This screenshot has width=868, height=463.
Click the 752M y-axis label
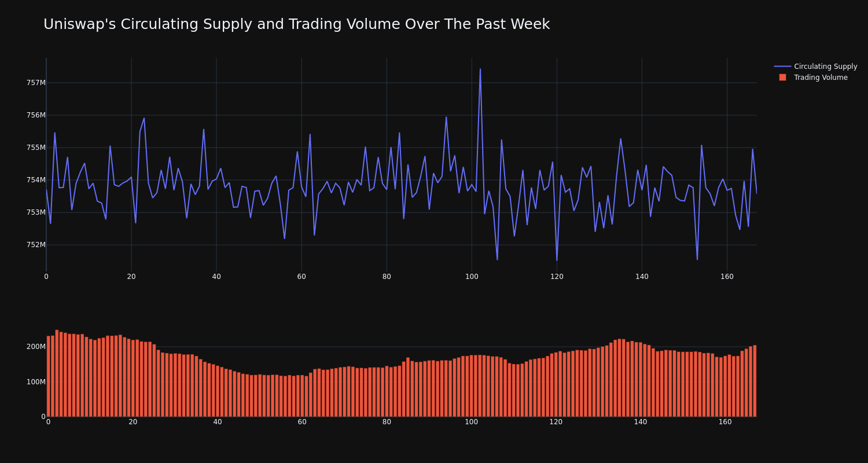[36, 245]
